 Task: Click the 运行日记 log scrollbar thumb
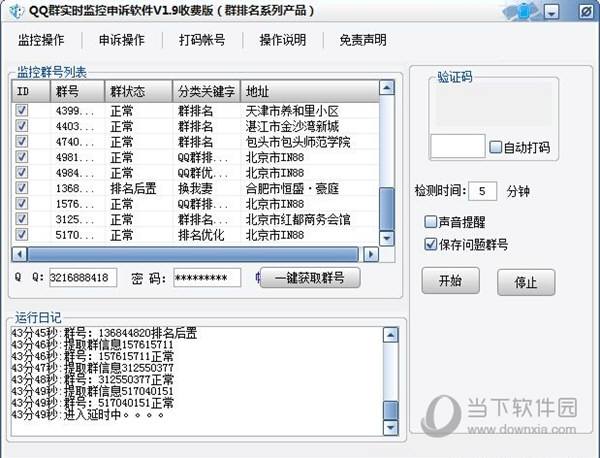click(x=390, y=410)
